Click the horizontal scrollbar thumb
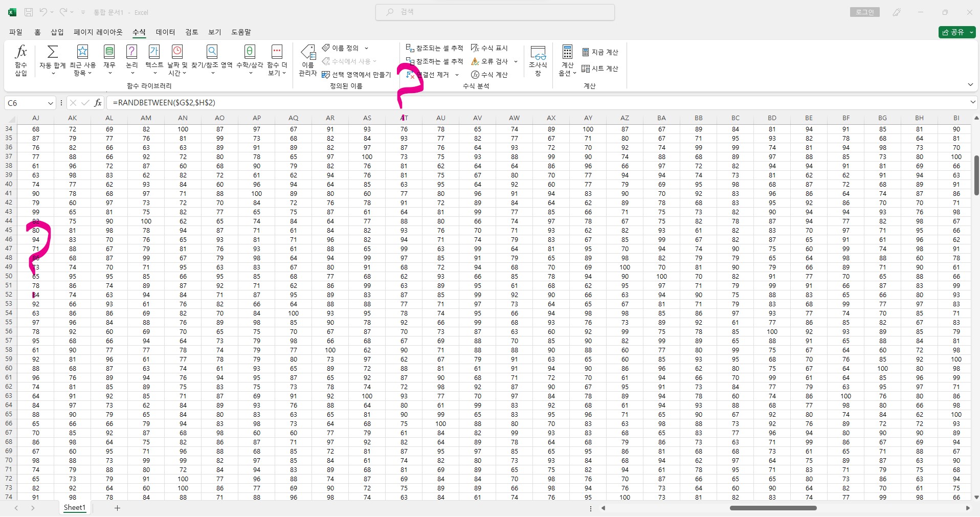 (773, 508)
